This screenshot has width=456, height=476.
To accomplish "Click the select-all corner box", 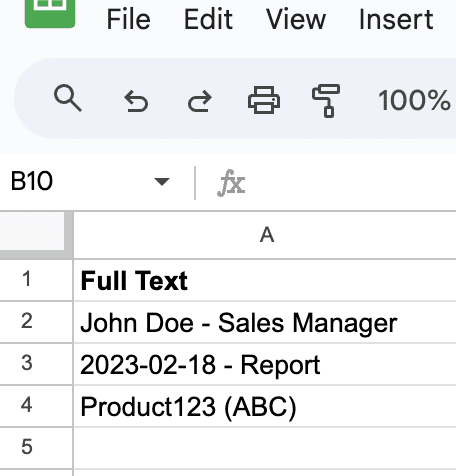I will pos(36,235).
